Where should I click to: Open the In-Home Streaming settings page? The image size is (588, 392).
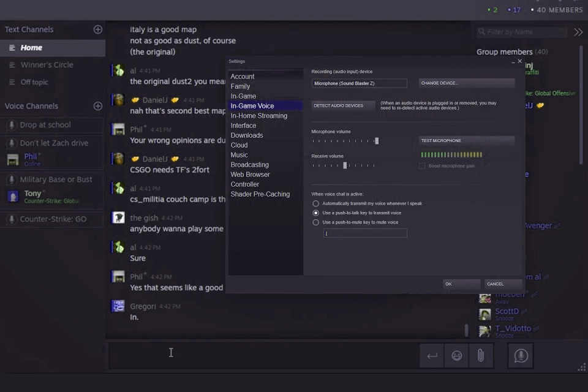click(x=259, y=115)
